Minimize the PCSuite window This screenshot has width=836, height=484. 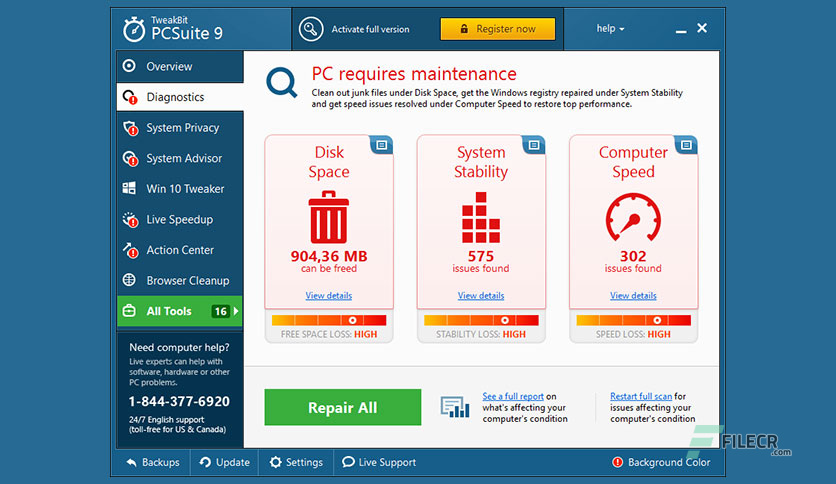(681, 31)
